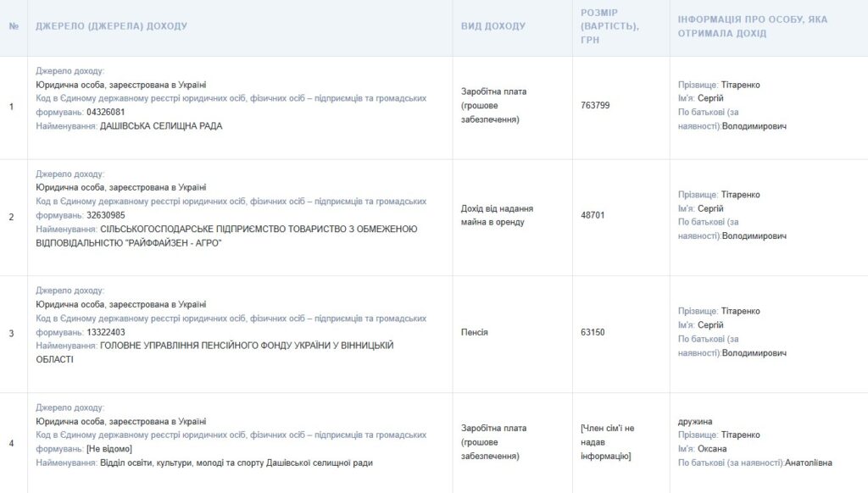Select row number 2 in the table
The height and width of the screenshot is (493, 868).
pyautogui.click(x=11, y=217)
